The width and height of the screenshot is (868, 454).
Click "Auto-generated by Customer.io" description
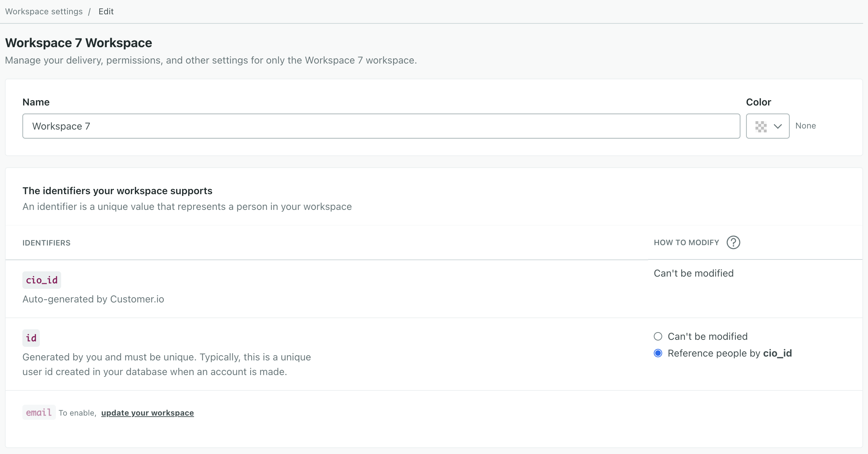[93, 299]
